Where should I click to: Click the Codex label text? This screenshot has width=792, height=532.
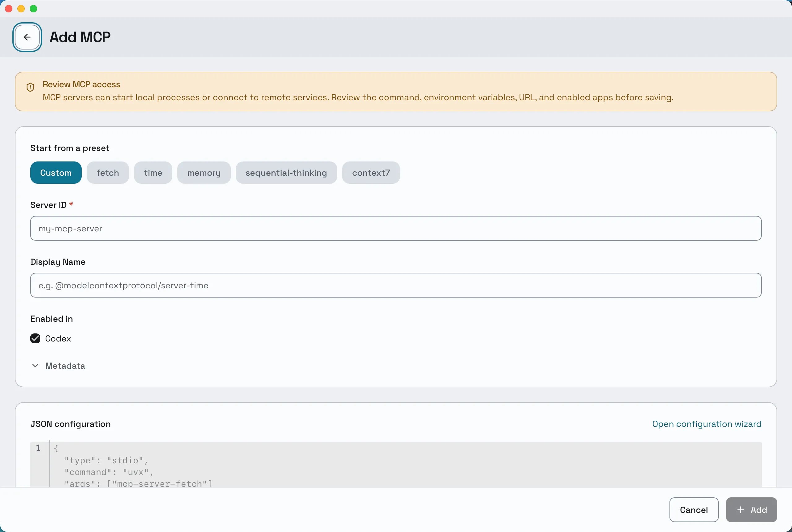(x=58, y=339)
